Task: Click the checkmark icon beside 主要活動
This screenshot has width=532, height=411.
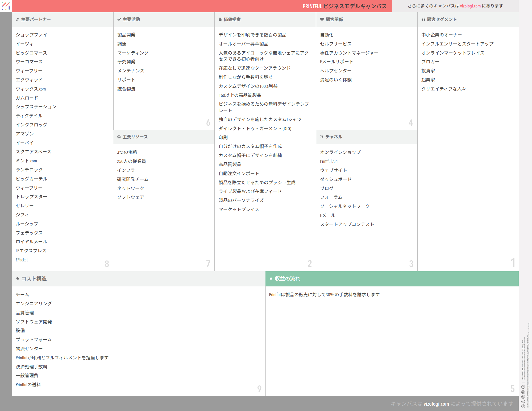Action: [119, 19]
